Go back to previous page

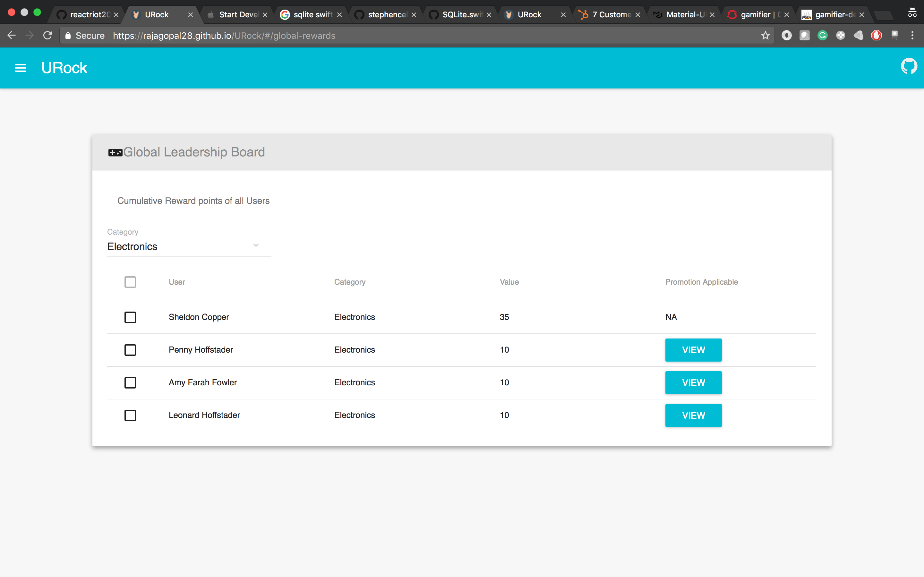(12, 36)
